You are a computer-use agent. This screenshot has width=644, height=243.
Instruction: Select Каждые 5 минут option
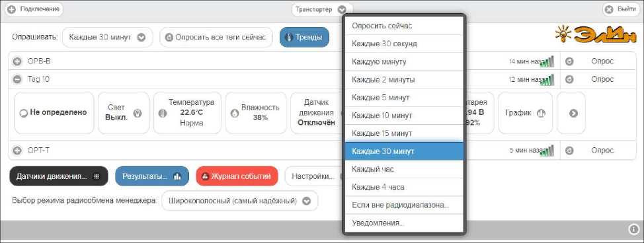404,98
